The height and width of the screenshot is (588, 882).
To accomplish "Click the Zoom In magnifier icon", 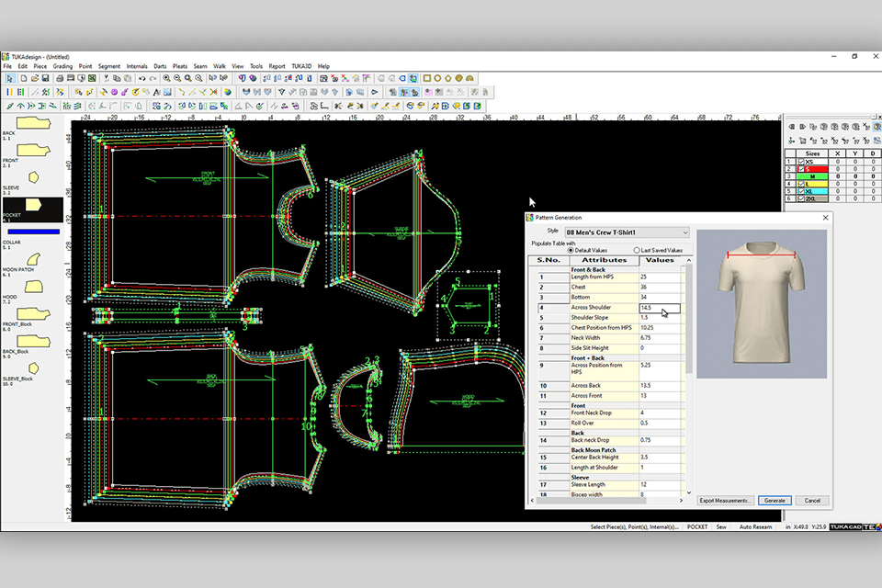I will [166, 79].
